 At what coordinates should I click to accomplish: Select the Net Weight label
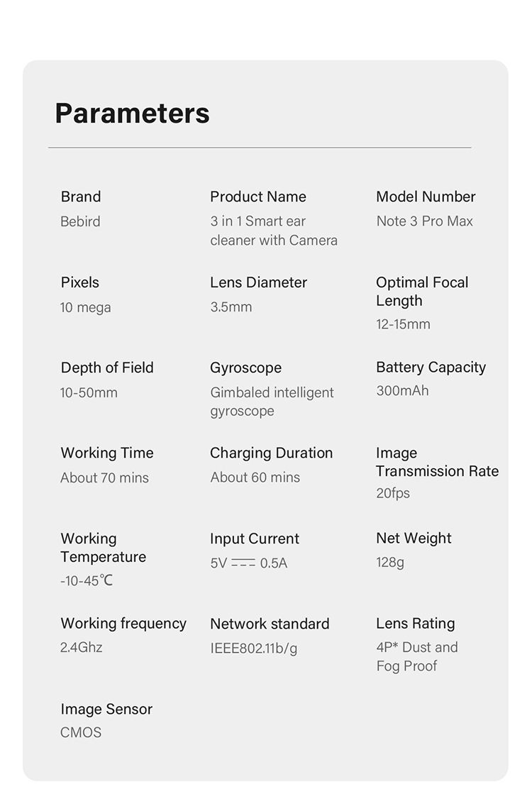pos(414,539)
